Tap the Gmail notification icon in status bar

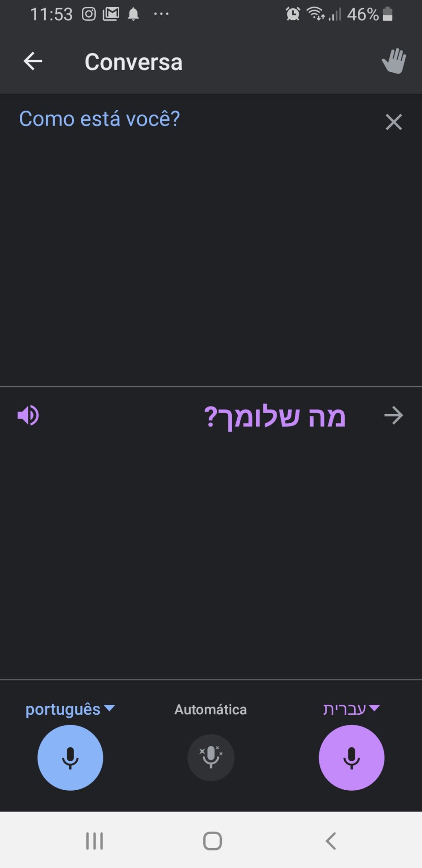tap(111, 14)
